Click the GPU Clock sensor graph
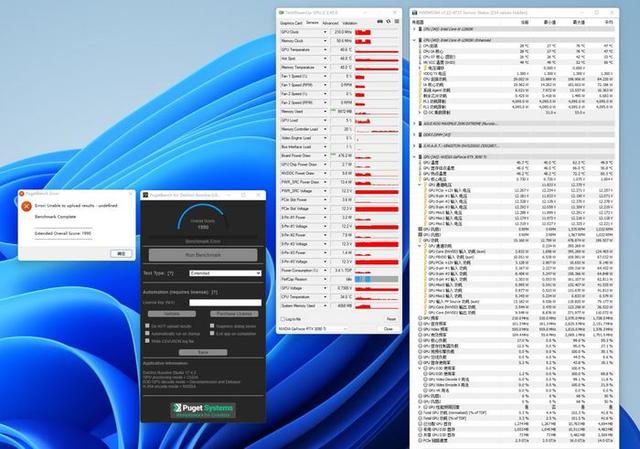 pyautogui.click(x=376, y=32)
